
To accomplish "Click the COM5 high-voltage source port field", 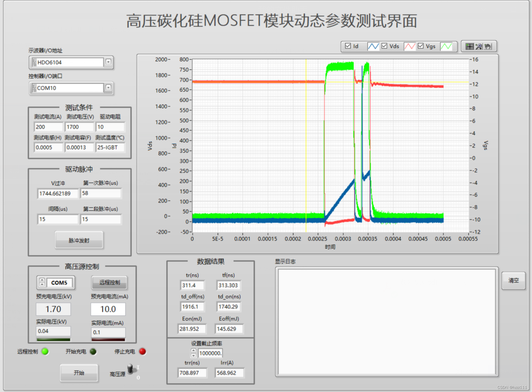I will click(x=59, y=282).
